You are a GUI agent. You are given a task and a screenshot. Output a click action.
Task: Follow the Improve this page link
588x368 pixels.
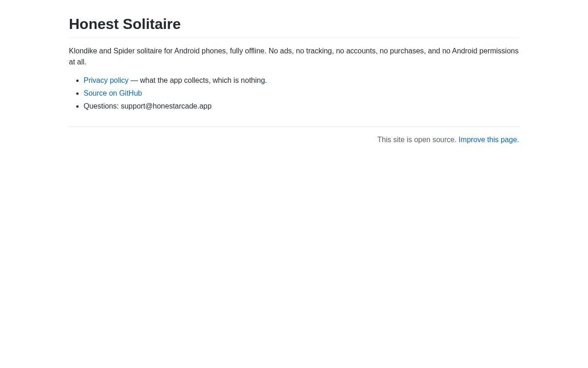pyautogui.click(x=488, y=140)
